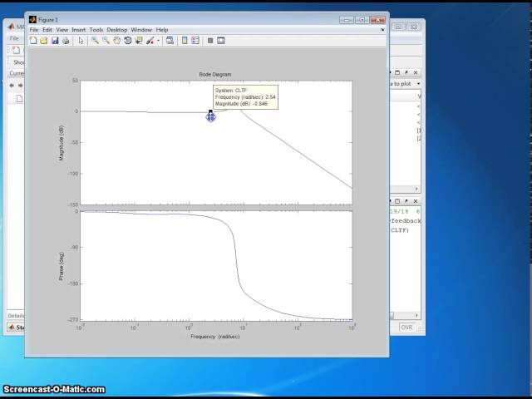Open the Insert menu in Figure 1
This screenshot has height=399, width=532.
point(79,30)
